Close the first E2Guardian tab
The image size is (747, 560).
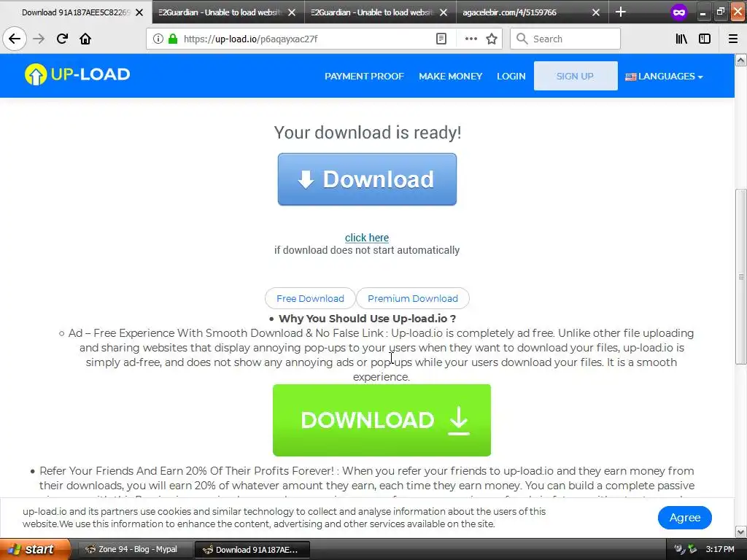tap(292, 12)
